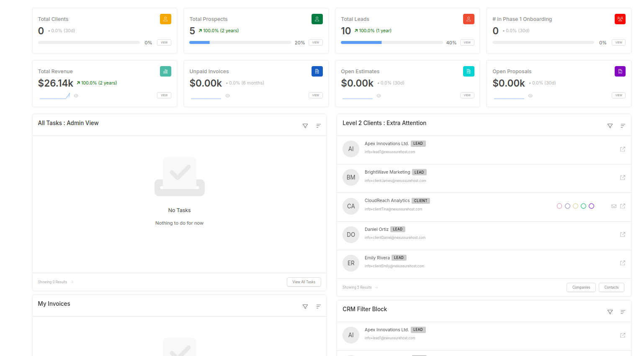Click the teal Total Revenue chart icon
Image resolution: width=644 pixels, height=356 pixels.
pyautogui.click(x=165, y=72)
